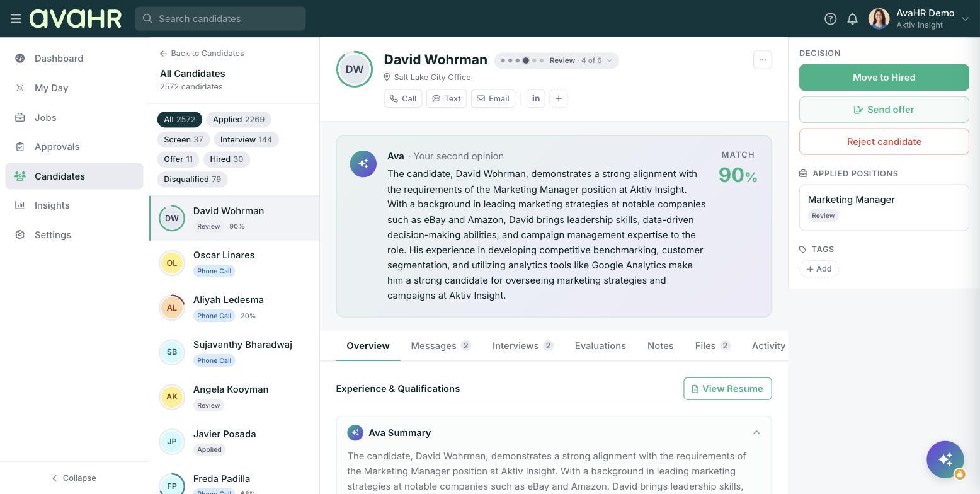Viewport: 980px width, 494px height.
Task: Select candidate Angela Kooyman
Action: (234, 397)
